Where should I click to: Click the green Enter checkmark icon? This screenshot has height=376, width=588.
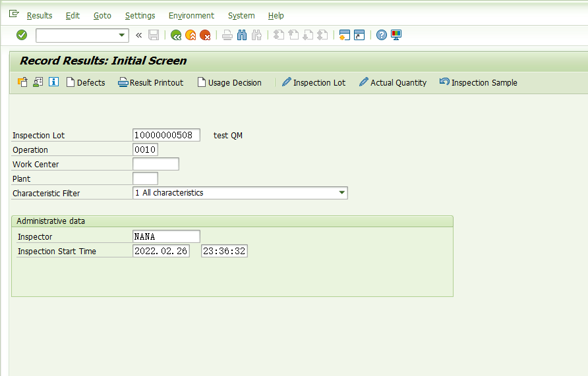(x=22, y=35)
